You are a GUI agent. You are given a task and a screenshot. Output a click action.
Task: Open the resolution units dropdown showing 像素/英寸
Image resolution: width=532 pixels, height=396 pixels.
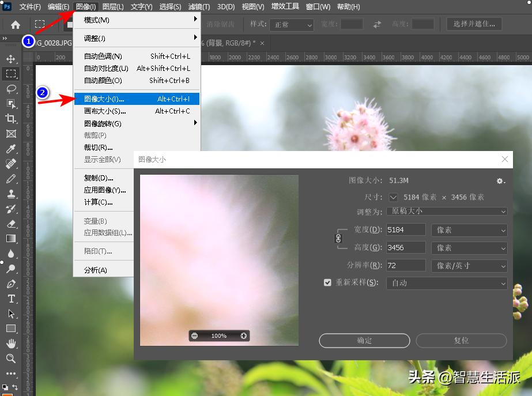pyautogui.click(x=469, y=266)
